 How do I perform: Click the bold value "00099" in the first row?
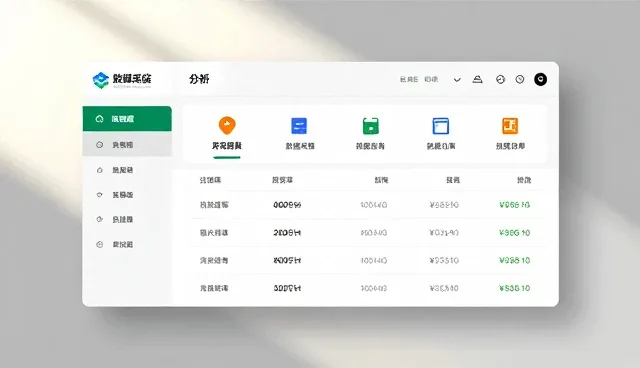(287, 205)
